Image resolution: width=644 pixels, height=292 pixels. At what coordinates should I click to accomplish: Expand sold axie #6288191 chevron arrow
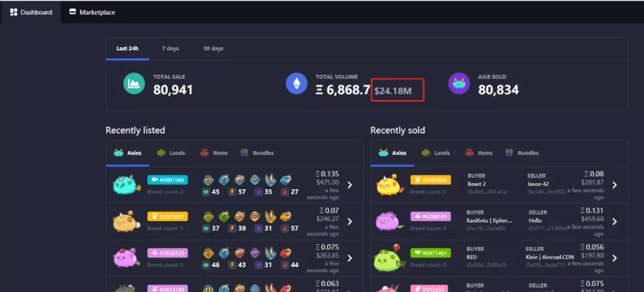[614, 222]
